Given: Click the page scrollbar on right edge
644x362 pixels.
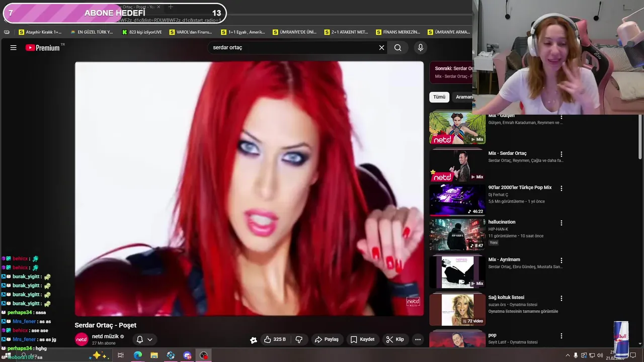Looking at the screenshot, I should click(x=640, y=136).
